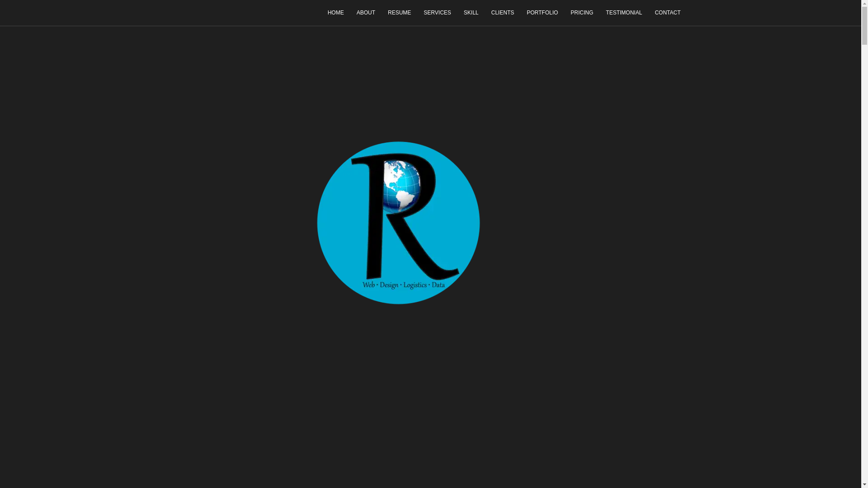Click the CONTACT link
Screen dimensions: 868x488
click(x=667, y=13)
